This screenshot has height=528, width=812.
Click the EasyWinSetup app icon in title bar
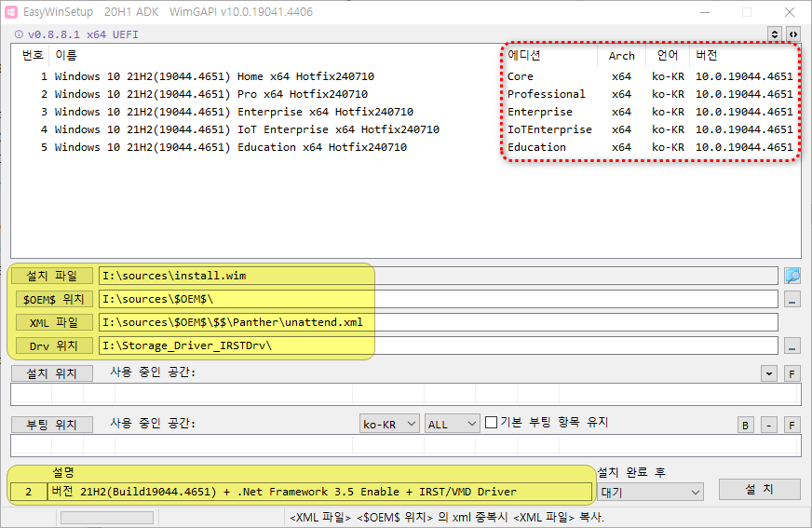[x=11, y=12]
